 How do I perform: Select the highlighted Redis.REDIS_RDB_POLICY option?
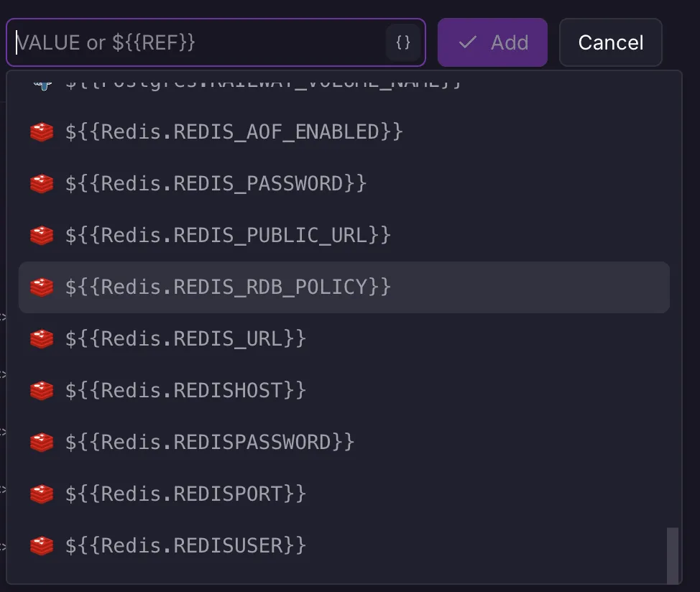point(228,287)
